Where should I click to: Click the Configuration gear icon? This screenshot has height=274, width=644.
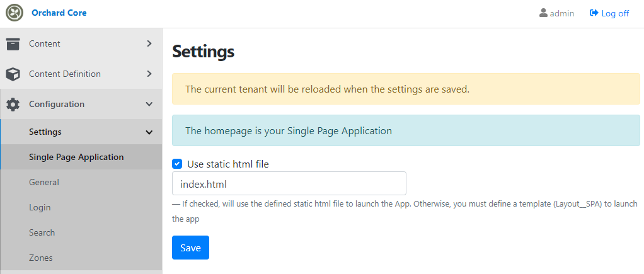[x=13, y=105]
